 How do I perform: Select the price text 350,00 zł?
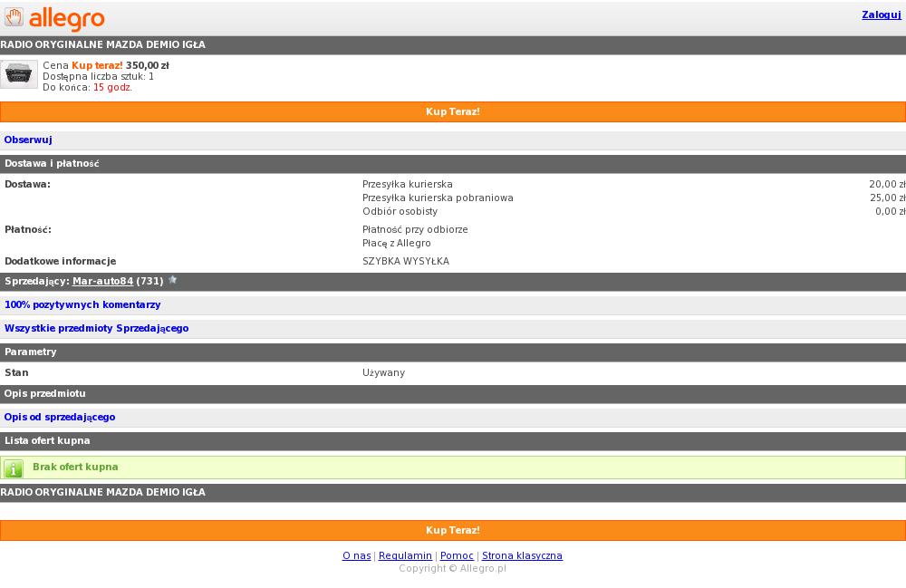(148, 65)
